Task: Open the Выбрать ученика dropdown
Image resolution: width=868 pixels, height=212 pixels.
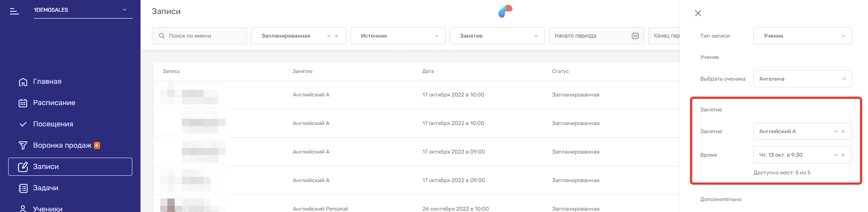Action: coord(802,79)
